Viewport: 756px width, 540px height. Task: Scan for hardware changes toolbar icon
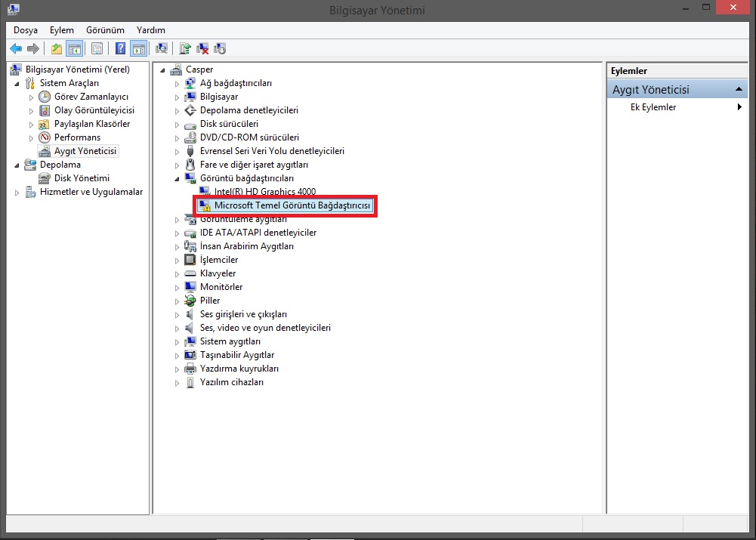162,48
